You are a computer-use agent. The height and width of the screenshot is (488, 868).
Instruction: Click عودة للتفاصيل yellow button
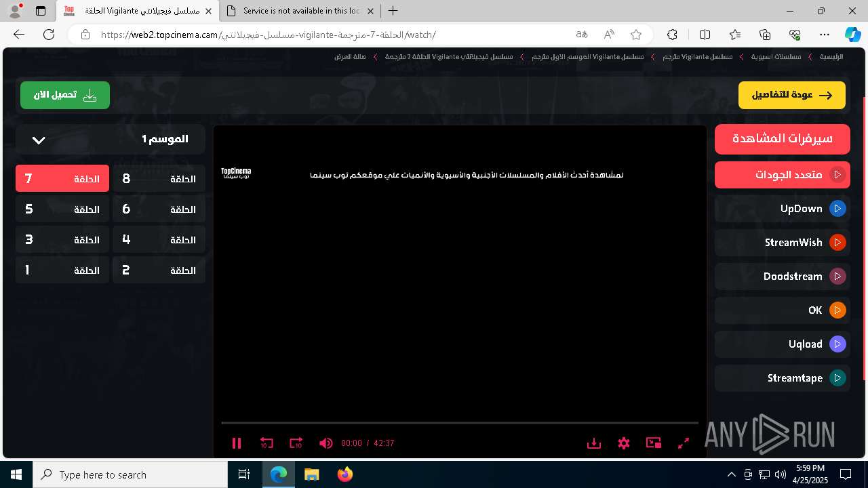[792, 96]
